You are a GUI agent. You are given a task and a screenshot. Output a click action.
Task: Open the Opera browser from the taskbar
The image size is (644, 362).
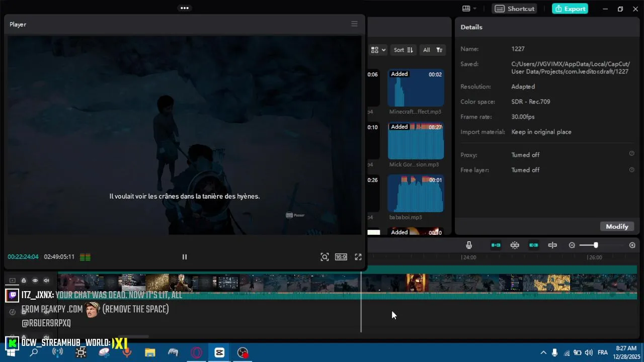[x=196, y=352]
